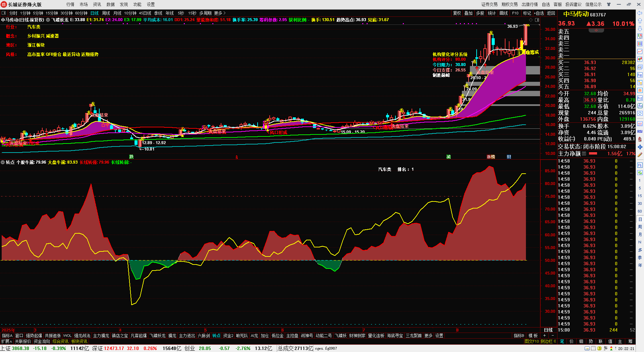Click the 最高 36.93 price value
This screenshot has width=644, height=352.
pos(590,100)
